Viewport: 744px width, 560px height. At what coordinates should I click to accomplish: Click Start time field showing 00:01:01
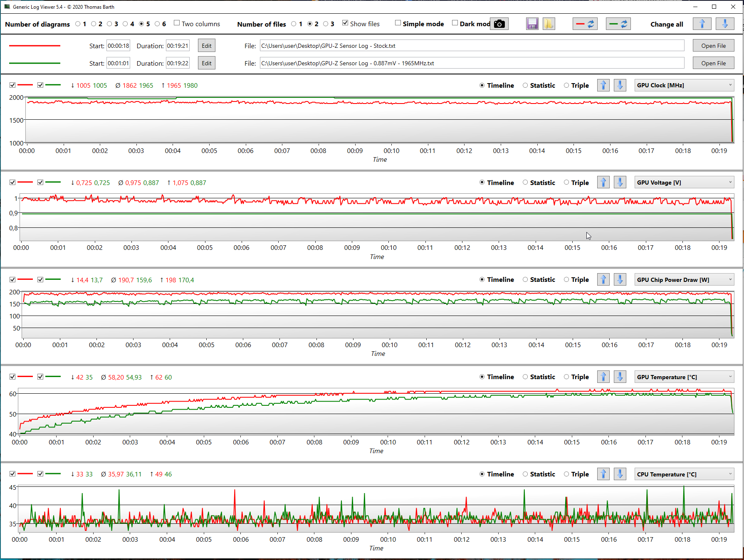(119, 63)
